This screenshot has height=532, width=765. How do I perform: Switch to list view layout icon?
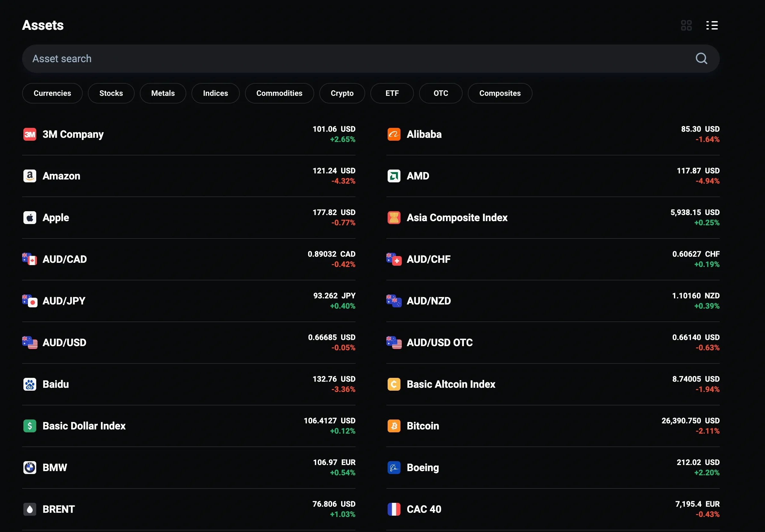[712, 25]
